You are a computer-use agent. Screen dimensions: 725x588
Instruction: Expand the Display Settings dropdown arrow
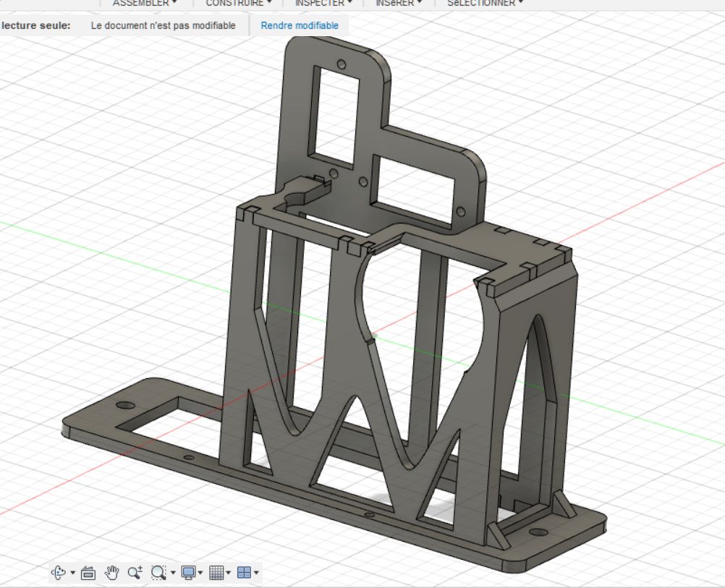click(200, 573)
